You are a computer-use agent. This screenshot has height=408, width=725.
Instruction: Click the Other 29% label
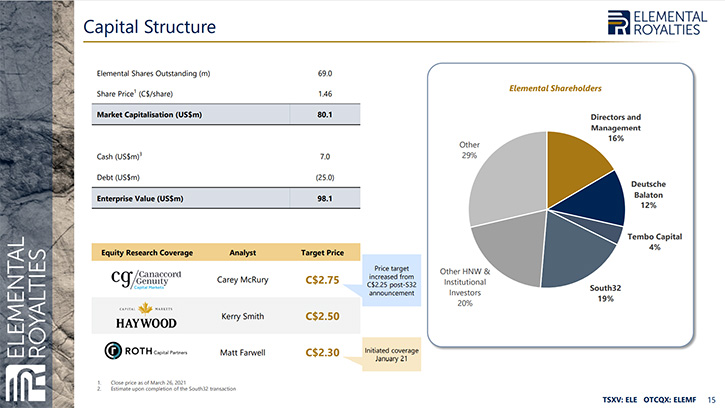(x=469, y=150)
